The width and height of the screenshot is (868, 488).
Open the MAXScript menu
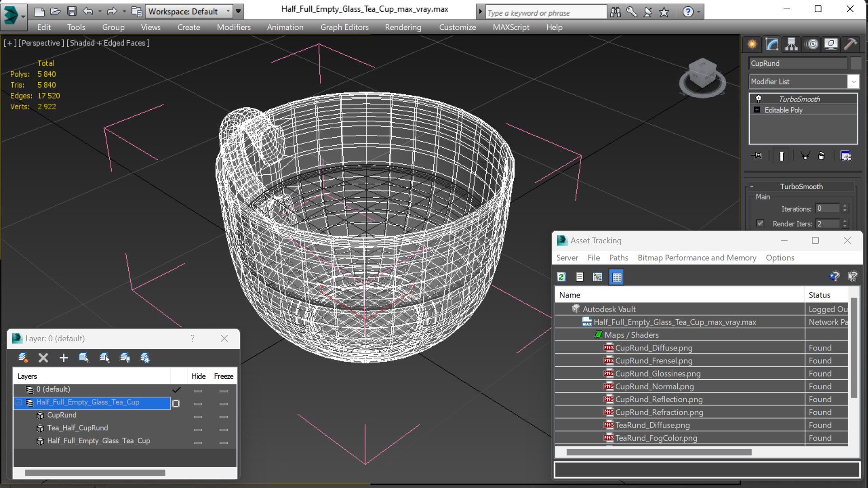coord(511,28)
